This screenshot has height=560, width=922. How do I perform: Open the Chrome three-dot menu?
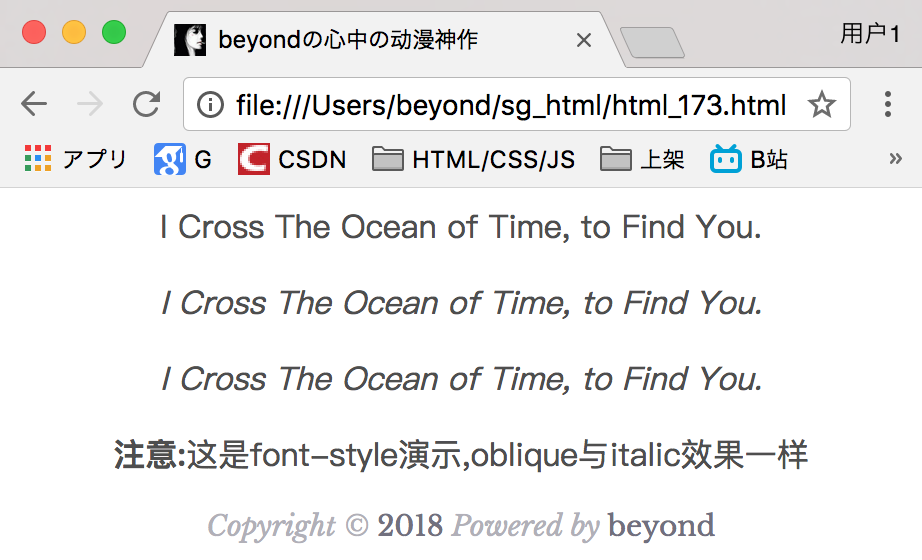pyautogui.click(x=887, y=104)
